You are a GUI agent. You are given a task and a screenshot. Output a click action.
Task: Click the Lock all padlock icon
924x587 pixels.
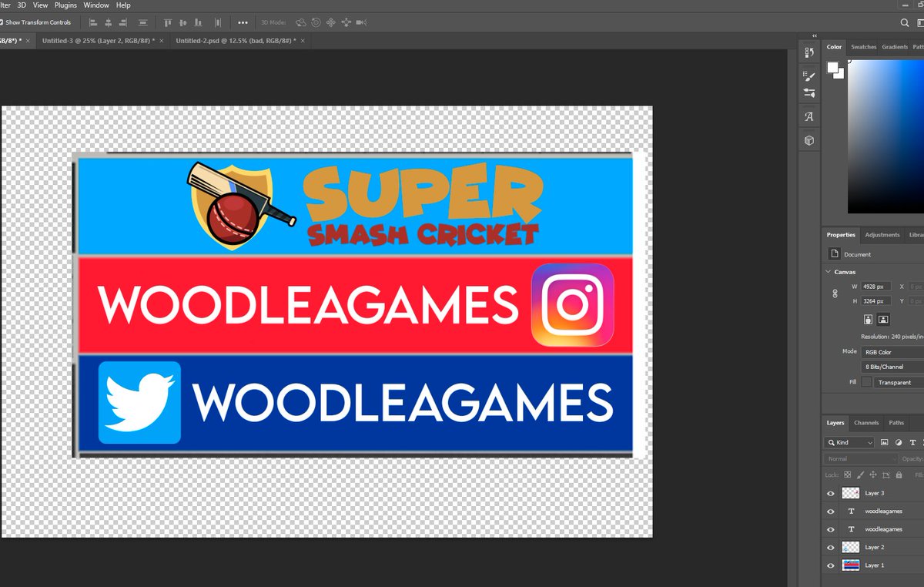[x=899, y=475]
